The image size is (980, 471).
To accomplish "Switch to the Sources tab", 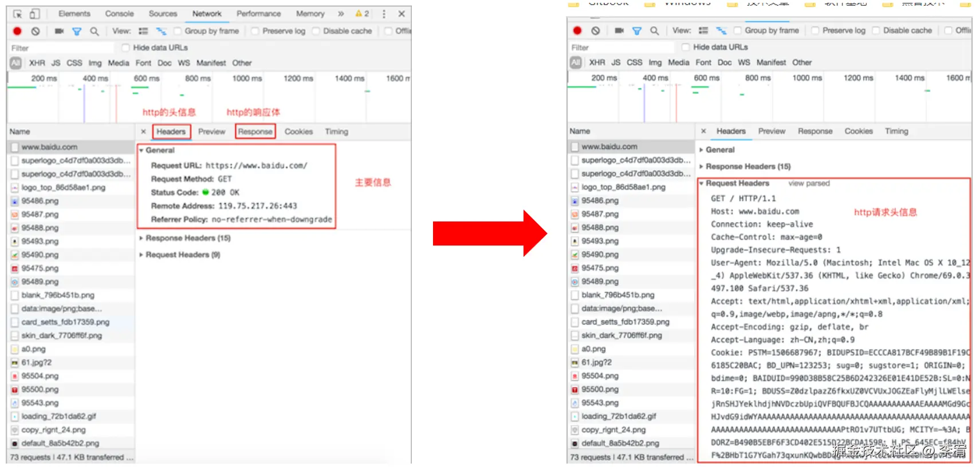I will (163, 14).
